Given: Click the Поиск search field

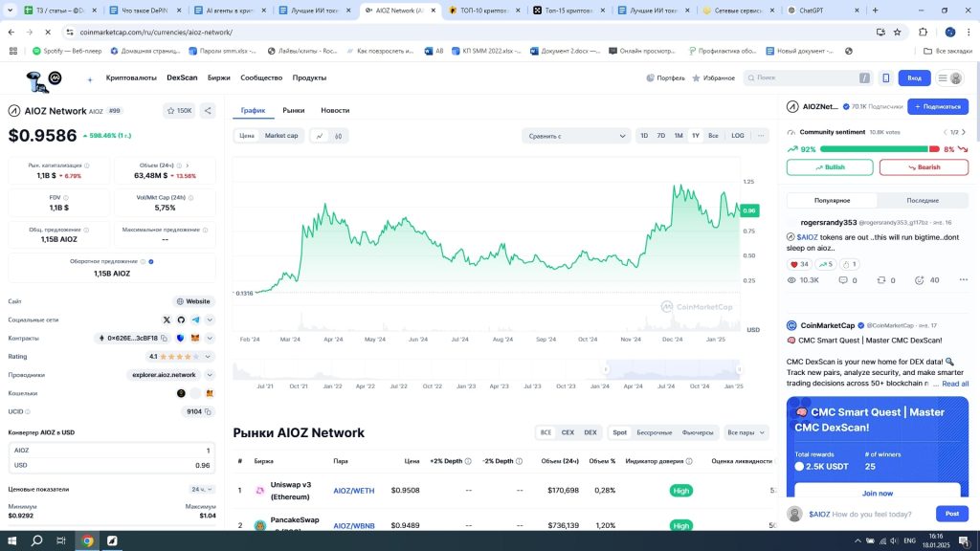Looking at the screenshot, I should tap(808, 78).
